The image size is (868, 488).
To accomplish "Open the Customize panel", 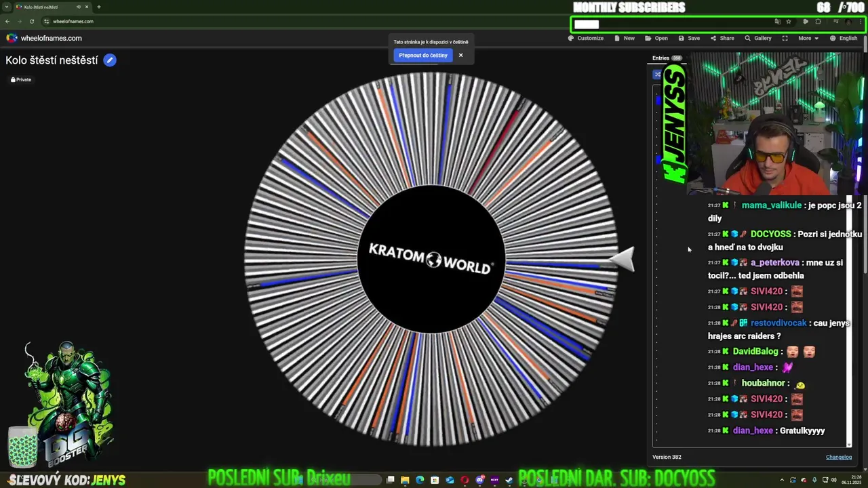I will coord(586,38).
